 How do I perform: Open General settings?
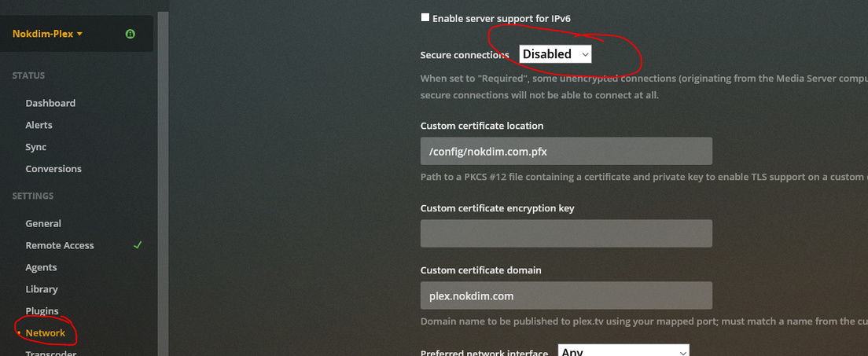coord(43,223)
